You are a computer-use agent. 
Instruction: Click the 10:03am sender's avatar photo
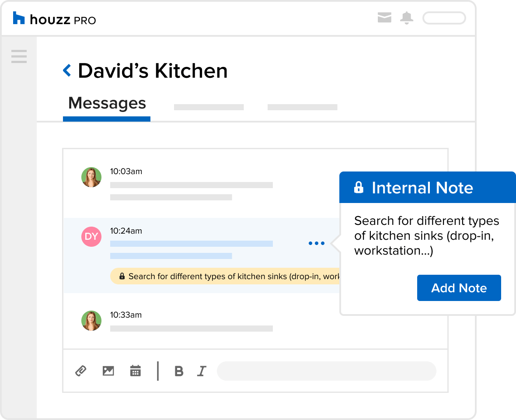point(91,177)
